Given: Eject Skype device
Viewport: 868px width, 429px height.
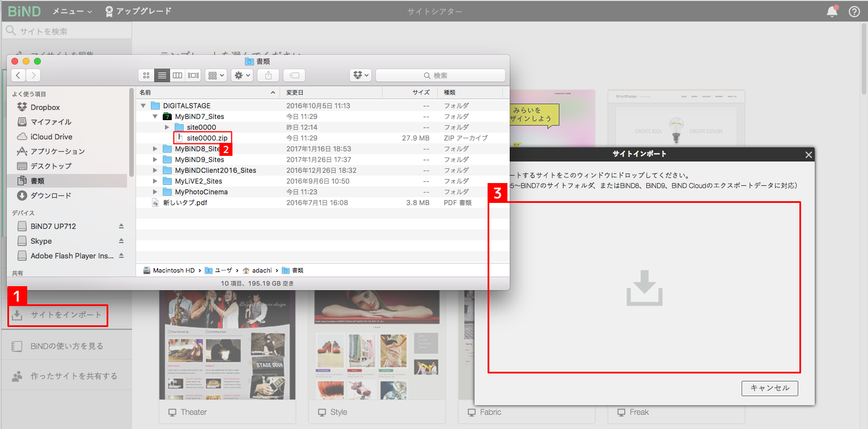Looking at the screenshot, I should 121,241.
